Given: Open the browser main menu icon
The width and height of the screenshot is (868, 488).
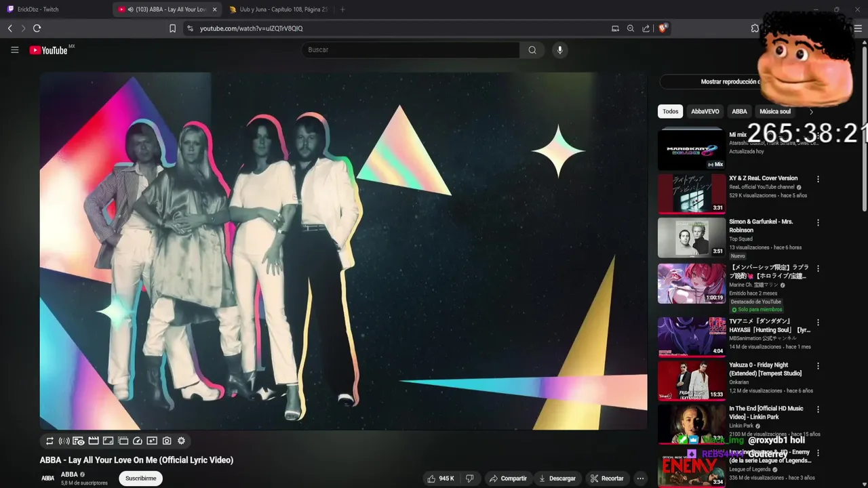Looking at the screenshot, I should [x=858, y=28].
